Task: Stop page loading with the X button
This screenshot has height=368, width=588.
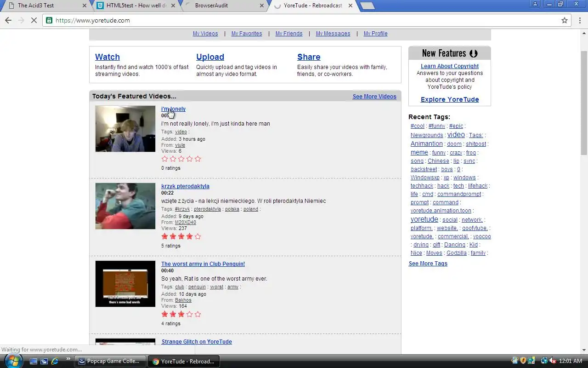Action: pyautogui.click(x=34, y=20)
